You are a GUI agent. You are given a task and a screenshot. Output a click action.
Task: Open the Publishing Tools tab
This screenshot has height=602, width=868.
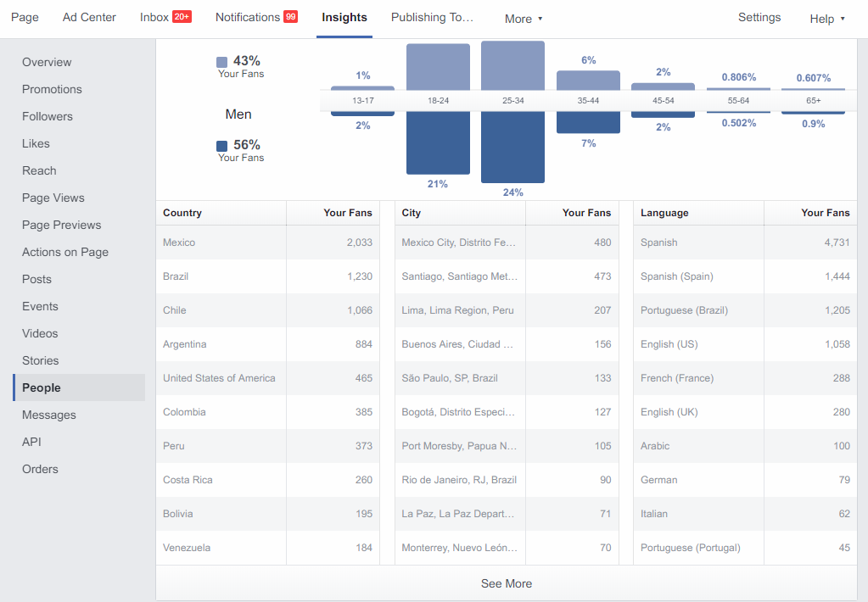432,17
